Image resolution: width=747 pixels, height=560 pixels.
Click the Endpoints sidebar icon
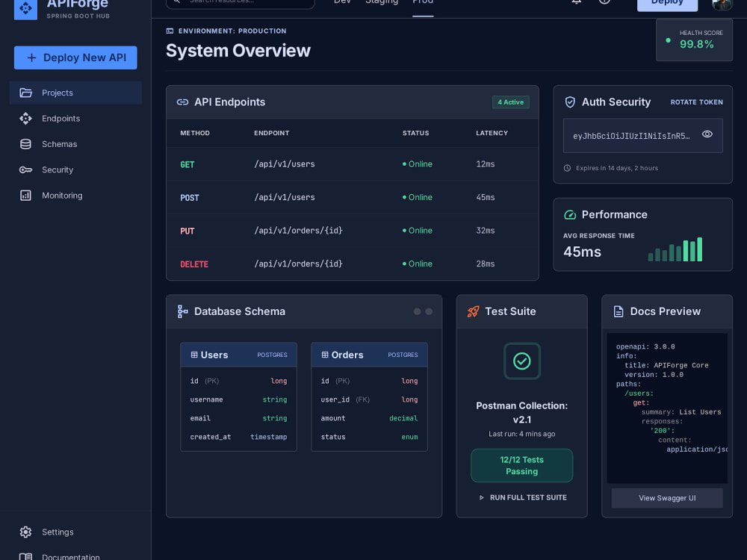tap(25, 119)
